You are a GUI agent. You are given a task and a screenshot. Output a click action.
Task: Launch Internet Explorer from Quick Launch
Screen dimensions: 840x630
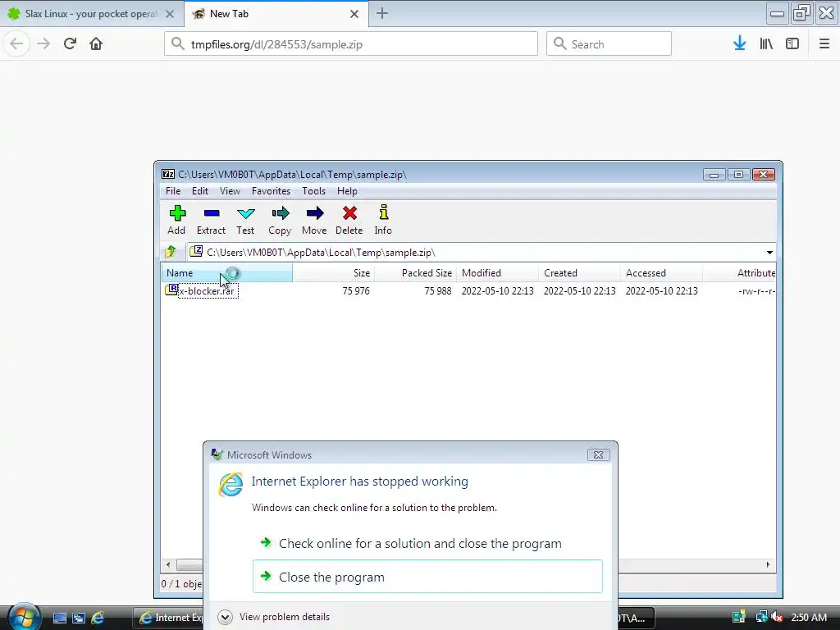(x=98, y=618)
